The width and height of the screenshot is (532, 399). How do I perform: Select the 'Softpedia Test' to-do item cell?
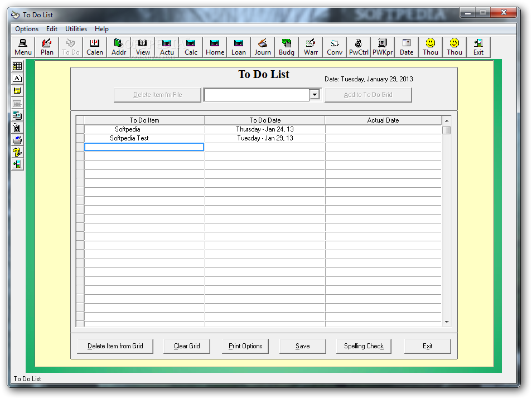click(x=144, y=138)
